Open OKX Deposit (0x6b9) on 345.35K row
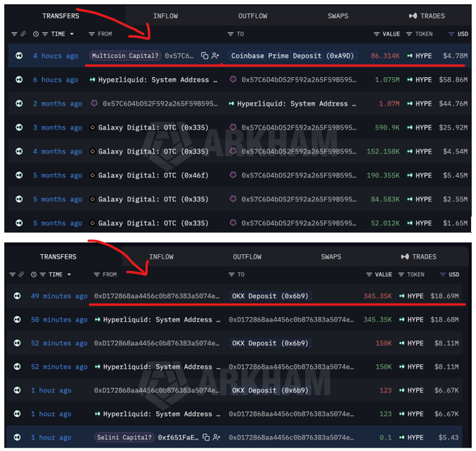The image size is (476, 451). (x=270, y=296)
